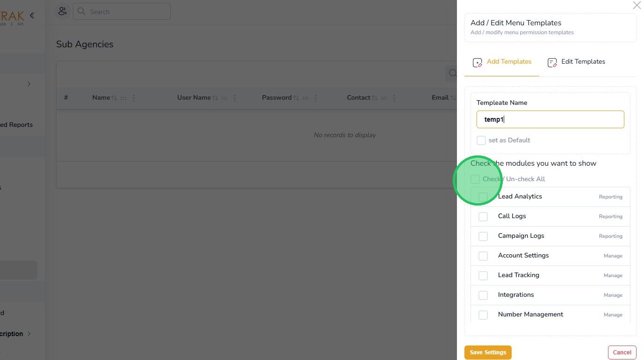This screenshot has width=644, height=360.
Task: Click the Save Settings button
Action: coord(488,353)
